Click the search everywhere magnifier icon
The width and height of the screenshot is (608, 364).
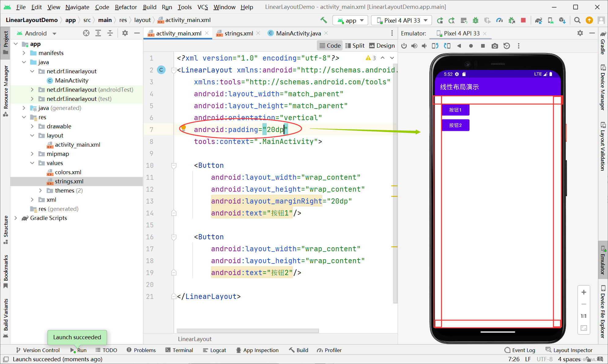click(x=577, y=20)
